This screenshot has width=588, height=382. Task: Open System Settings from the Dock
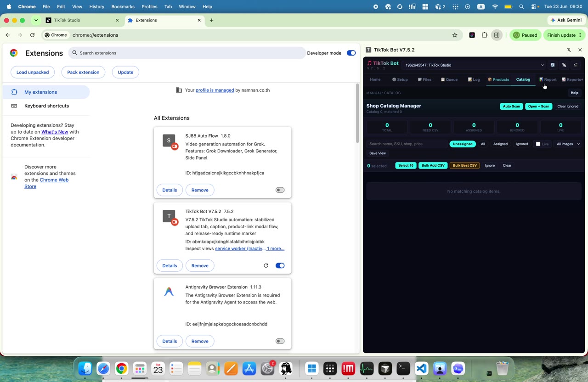[x=267, y=368]
